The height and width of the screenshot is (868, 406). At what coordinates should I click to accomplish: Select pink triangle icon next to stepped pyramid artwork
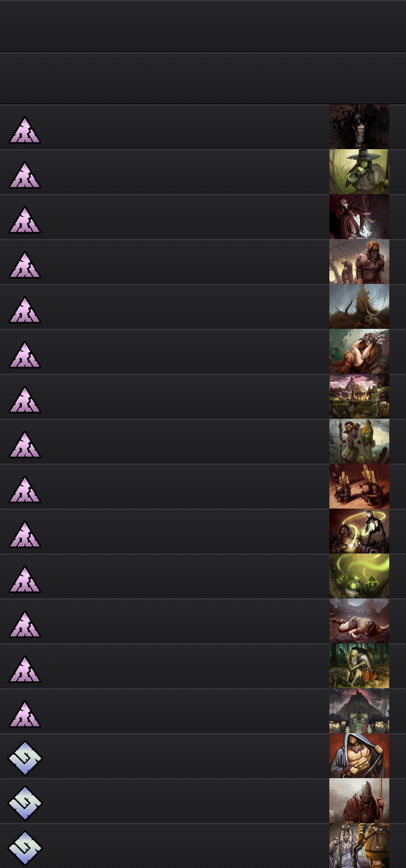25,400
